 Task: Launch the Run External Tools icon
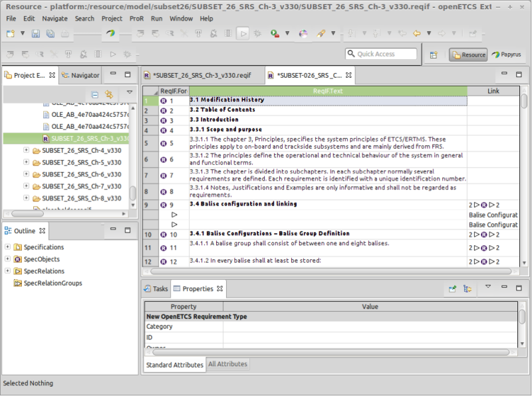point(275,33)
